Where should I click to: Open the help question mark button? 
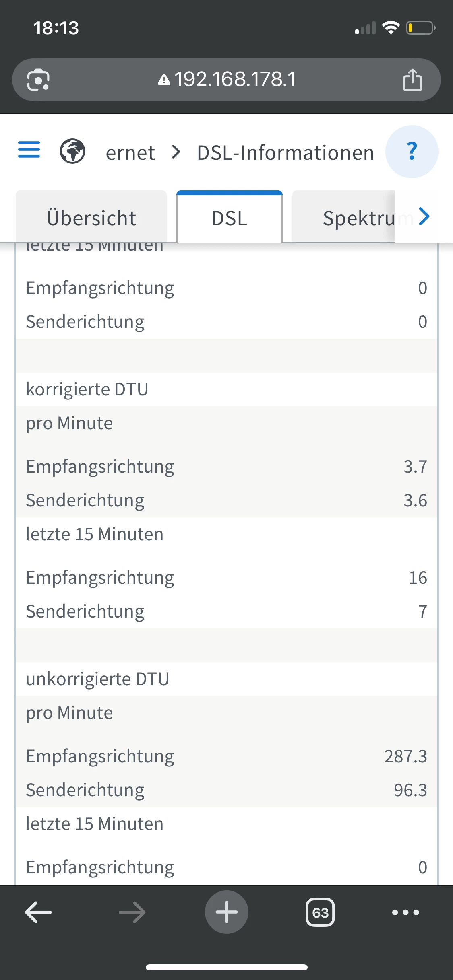tap(412, 151)
